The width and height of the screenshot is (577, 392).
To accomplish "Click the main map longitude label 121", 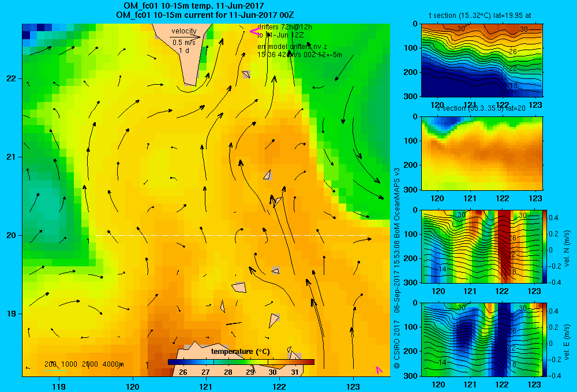I will click(x=206, y=386).
